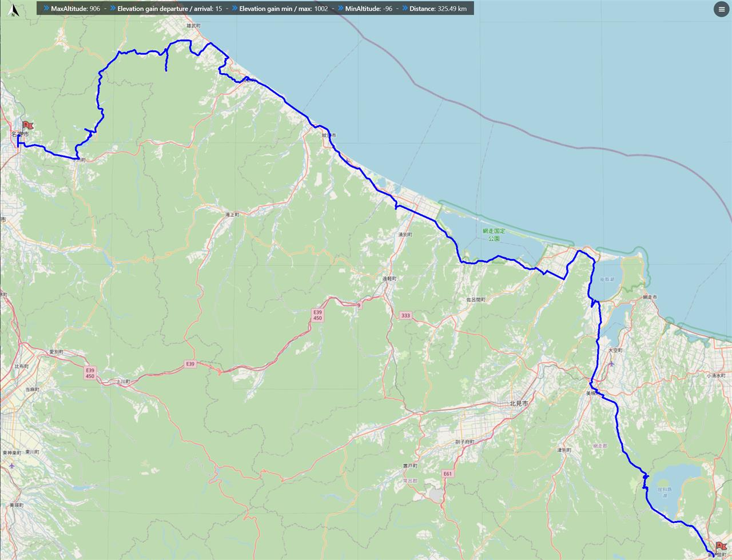Click the north compass arrow icon

pos(13,11)
